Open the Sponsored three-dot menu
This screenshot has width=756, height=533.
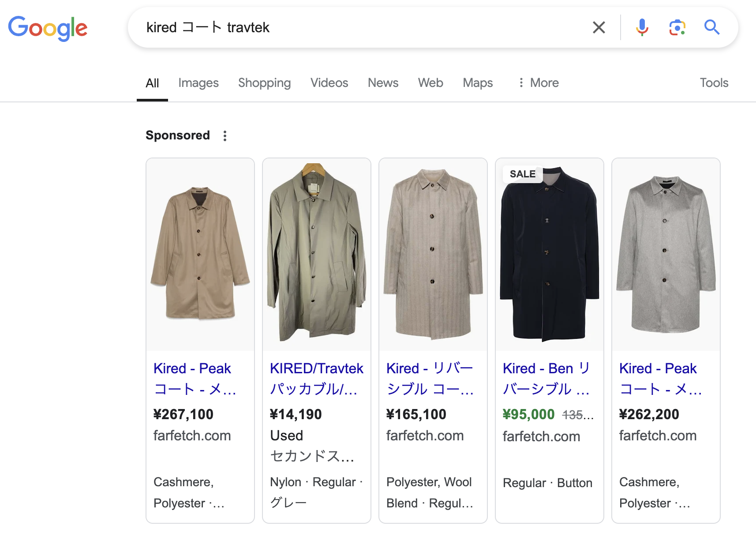click(x=225, y=136)
